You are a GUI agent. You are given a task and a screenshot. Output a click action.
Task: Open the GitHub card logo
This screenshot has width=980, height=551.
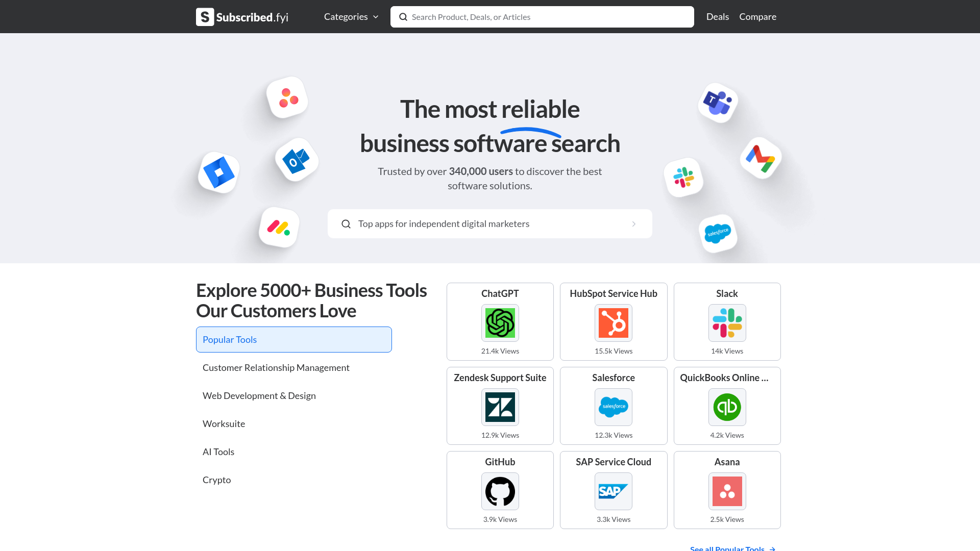[500, 491]
